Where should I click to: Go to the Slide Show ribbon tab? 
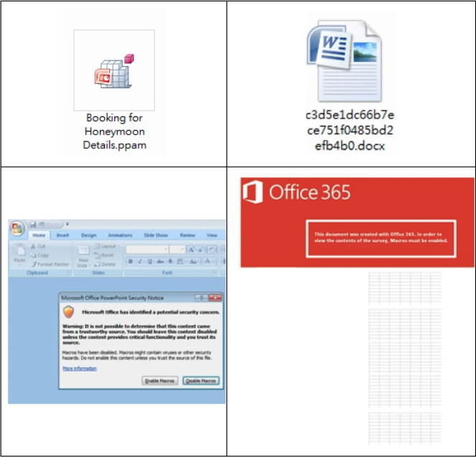pyautogui.click(x=156, y=235)
